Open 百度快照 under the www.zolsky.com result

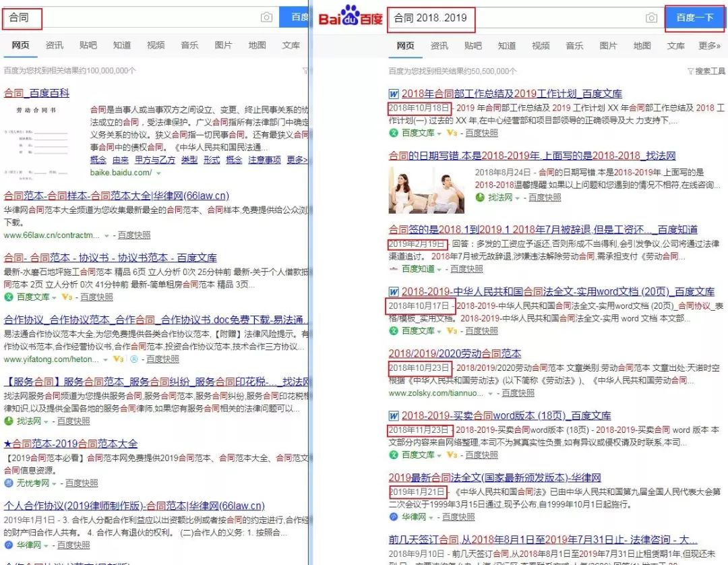[518, 393]
